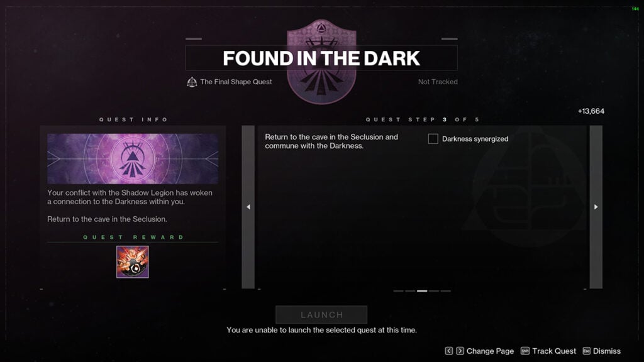
Task: Click the LAUNCH button
Action: coord(321,315)
